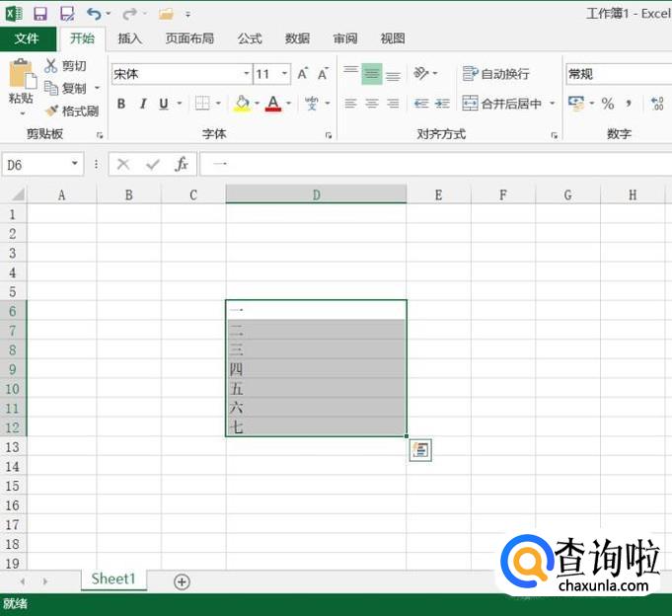The width and height of the screenshot is (672, 616).
Task: Click the Auto Fill Options icon below selection
Action: coord(420,450)
